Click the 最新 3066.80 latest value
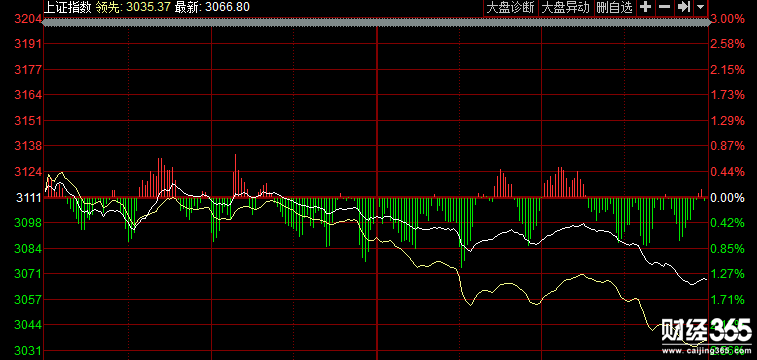757x360 pixels. [212, 7]
